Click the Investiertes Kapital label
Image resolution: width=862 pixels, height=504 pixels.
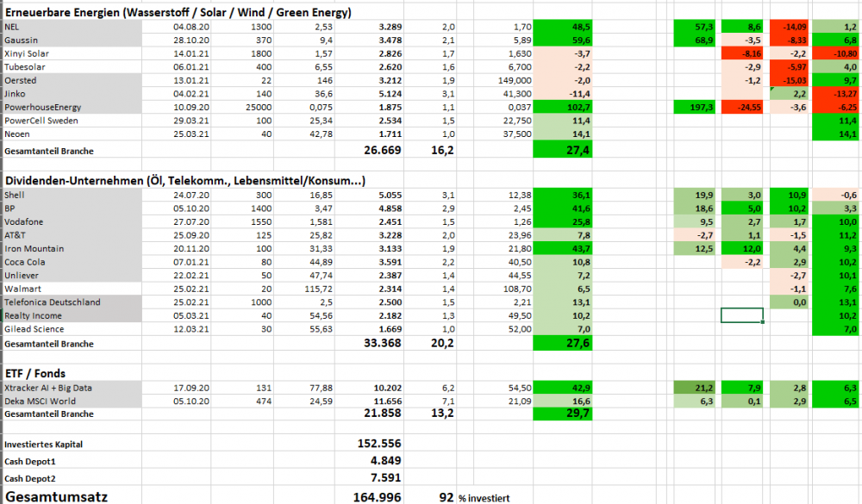click(43, 444)
